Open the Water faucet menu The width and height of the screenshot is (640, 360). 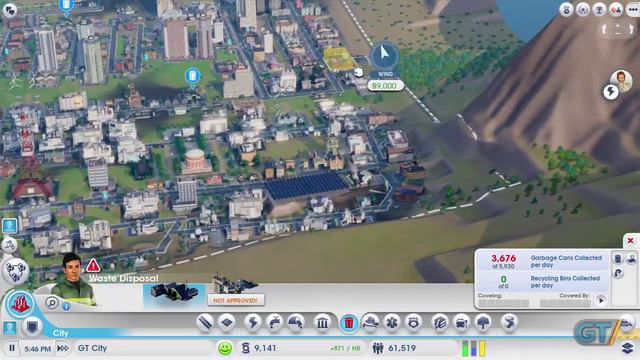pyautogui.click(x=274, y=323)
